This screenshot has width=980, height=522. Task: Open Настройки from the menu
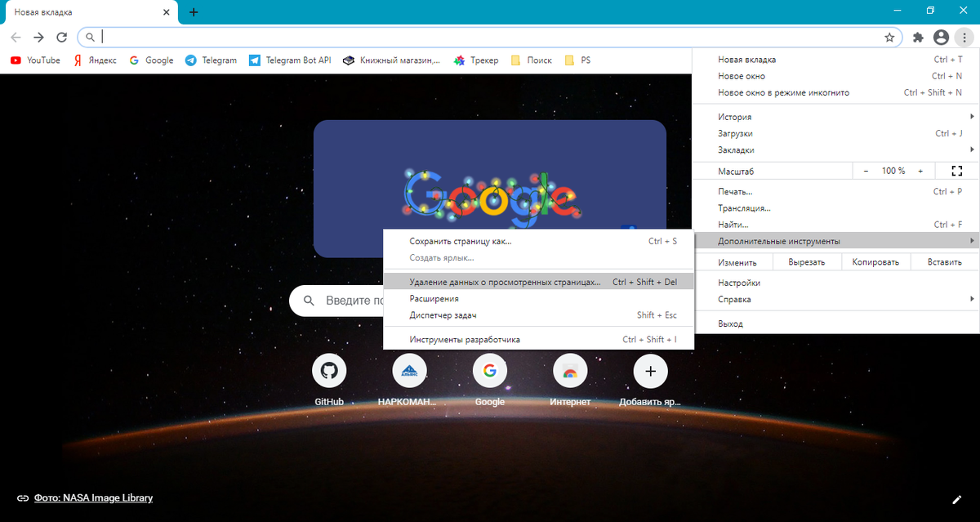point(835,283)
